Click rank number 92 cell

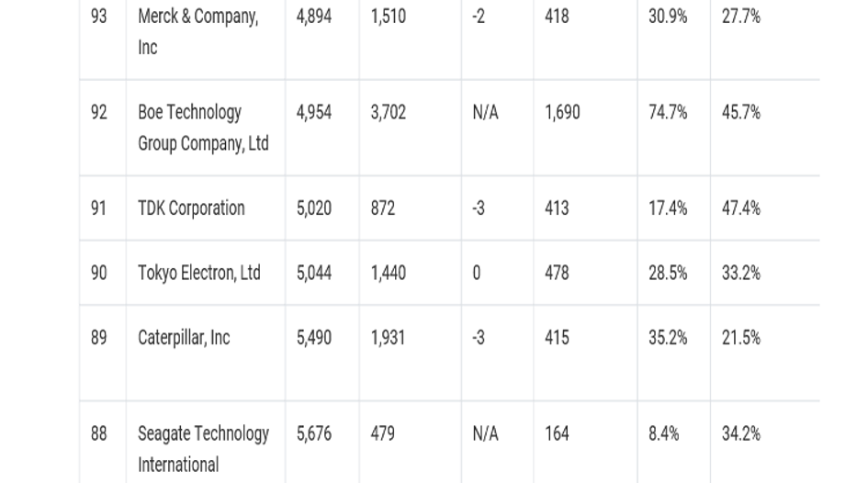point(98,112)
